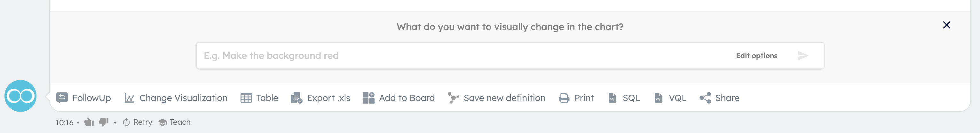Click the Retry button
The height and width of the screenshot is (133, 980).
[x=137, y=122]
